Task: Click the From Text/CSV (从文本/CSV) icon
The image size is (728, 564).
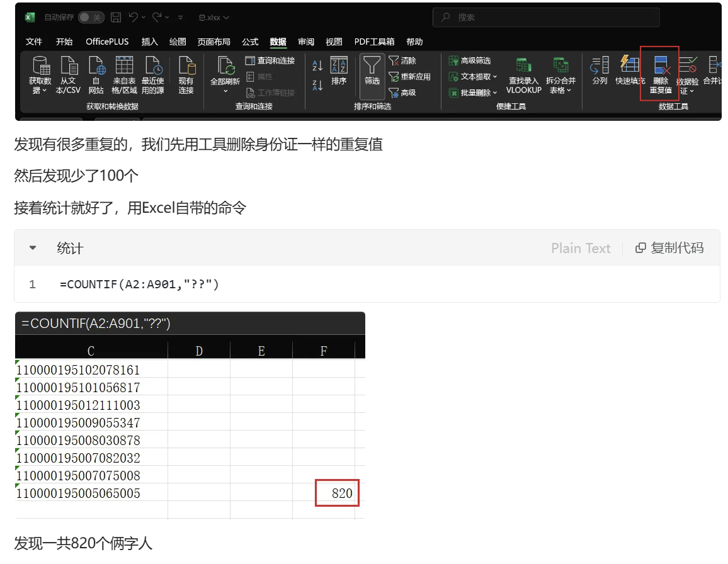Action: click(x=69, y=65)
